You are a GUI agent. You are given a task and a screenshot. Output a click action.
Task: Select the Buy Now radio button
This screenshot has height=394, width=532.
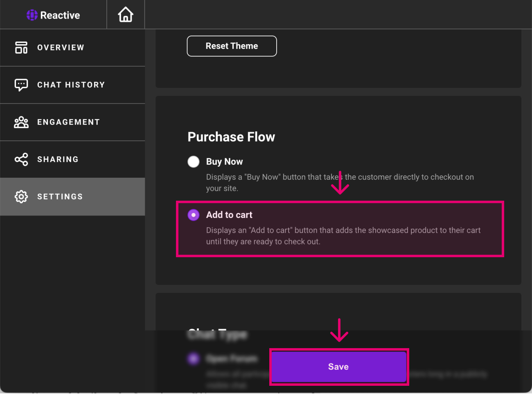(x=194, y=162)
